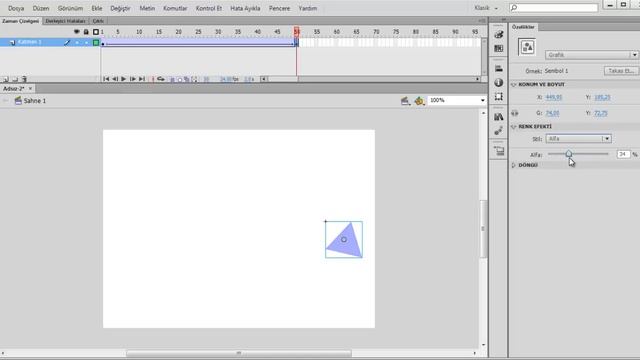Screen dimensions: 640x360
Task: Expand the DÖNGÜ section
Action: click(x=513, y=165)
